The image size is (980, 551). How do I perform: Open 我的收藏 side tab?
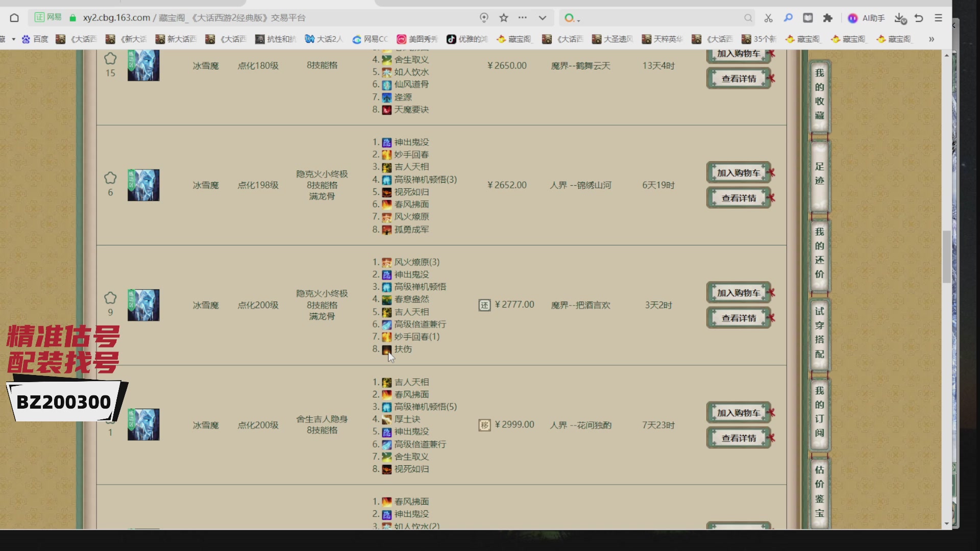click(819, 94)
